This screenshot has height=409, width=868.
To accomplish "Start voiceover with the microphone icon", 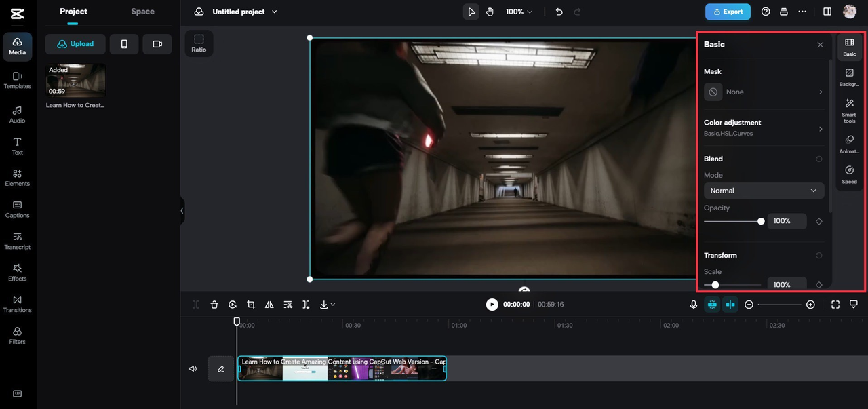I will tap(693, 305).
